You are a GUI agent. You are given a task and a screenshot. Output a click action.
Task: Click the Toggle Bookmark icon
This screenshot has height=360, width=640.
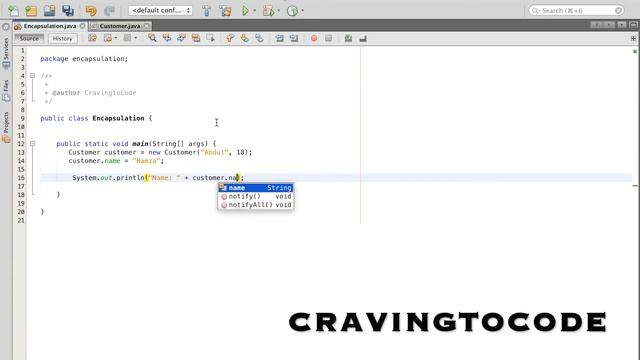259,38
